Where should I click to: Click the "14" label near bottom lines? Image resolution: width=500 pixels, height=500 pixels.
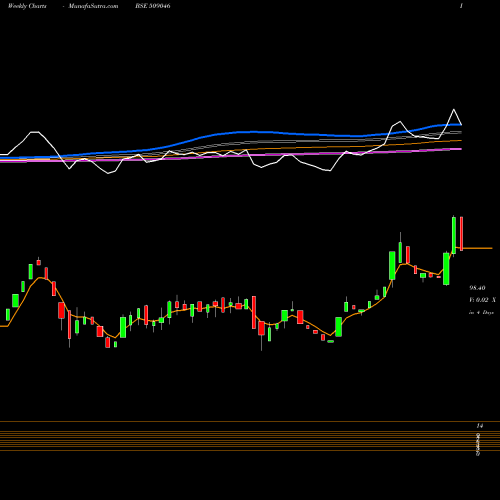pos(480,426)
